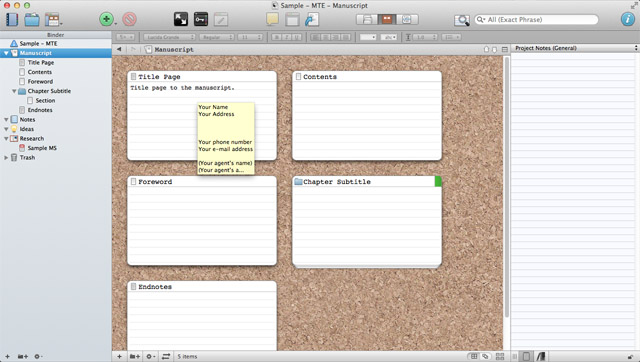Image resolution: width=640 pixels, height=362 pixels.
Task: Add new text in Binder footer
Action: tap(7, 356)
